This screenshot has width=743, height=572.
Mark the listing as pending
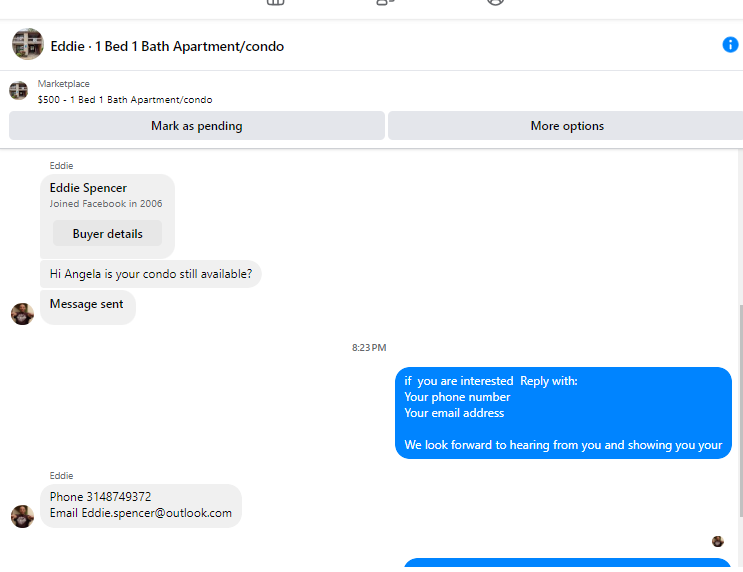197,126
